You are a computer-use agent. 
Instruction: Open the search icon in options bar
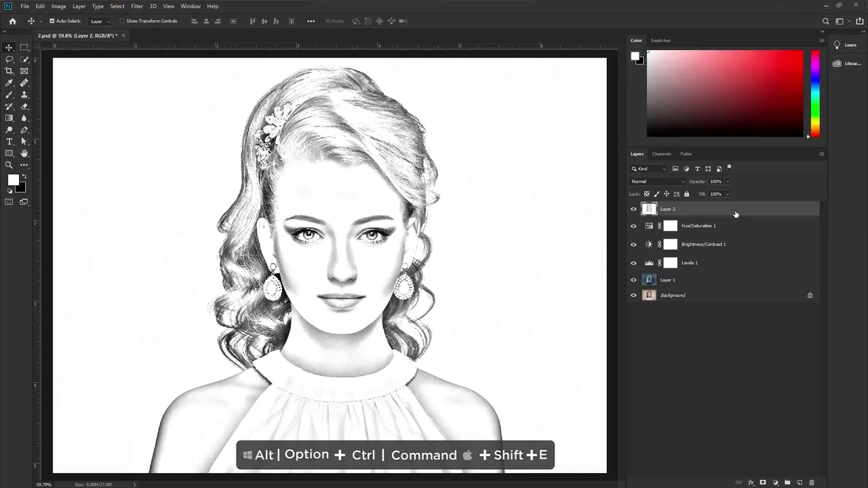click(x=825, y=21)
